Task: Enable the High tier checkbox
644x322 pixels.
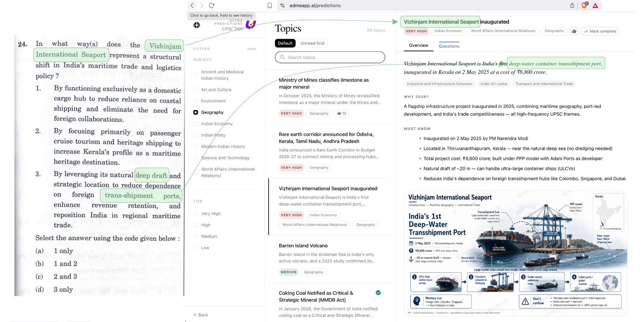Action: pos(196,225)
